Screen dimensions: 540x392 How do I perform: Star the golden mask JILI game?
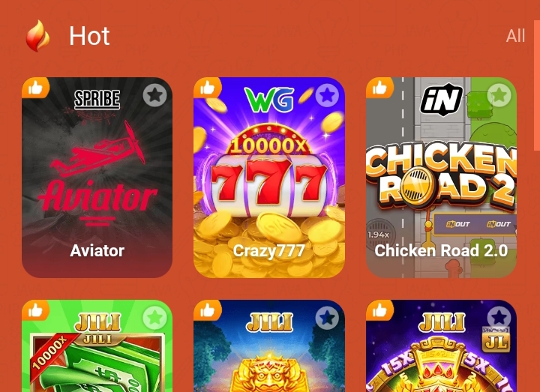[327, 317]
